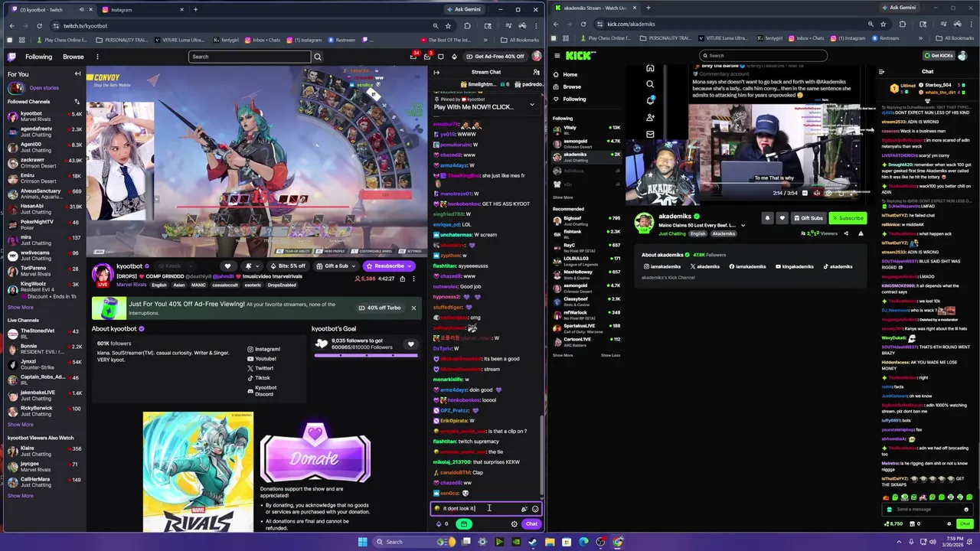The height and width of the screenshot is (551, 980).
Task: Select HasanAbi channel in Twitch sidebar
Action: point(44,209)
